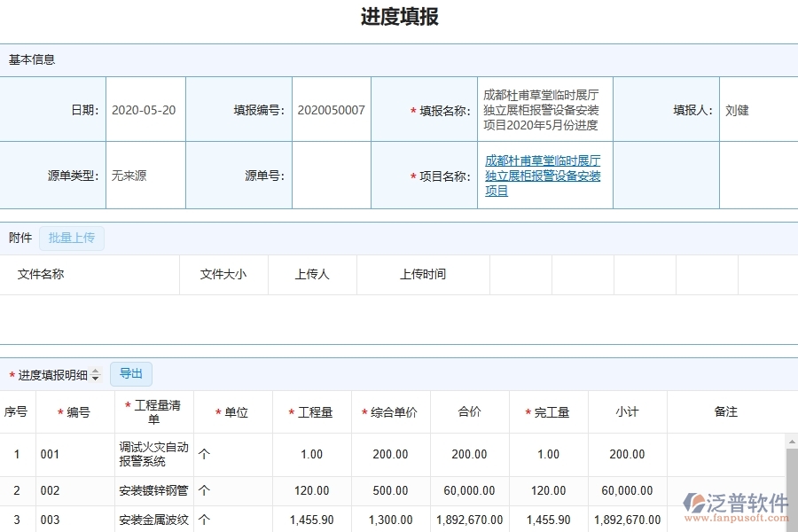Click the 上传时间 column header
The height and width of the screenshot is (532, 798).
421,274
